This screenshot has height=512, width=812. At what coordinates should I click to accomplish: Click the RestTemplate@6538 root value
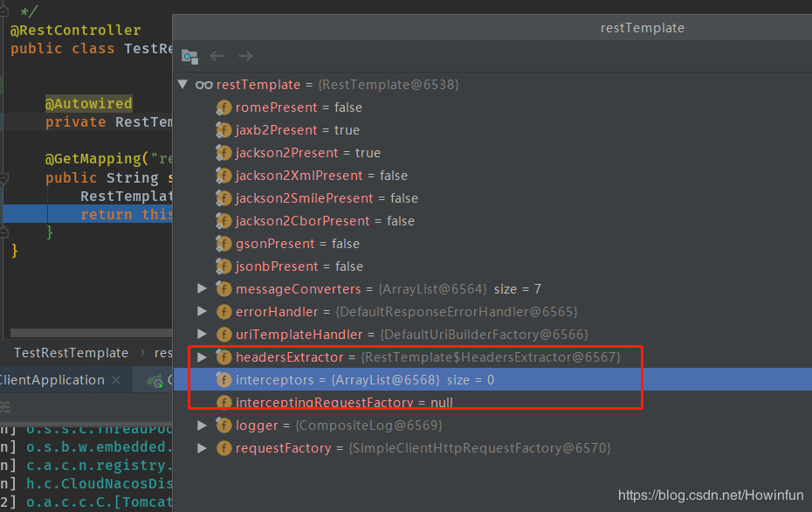coord(389,85)
